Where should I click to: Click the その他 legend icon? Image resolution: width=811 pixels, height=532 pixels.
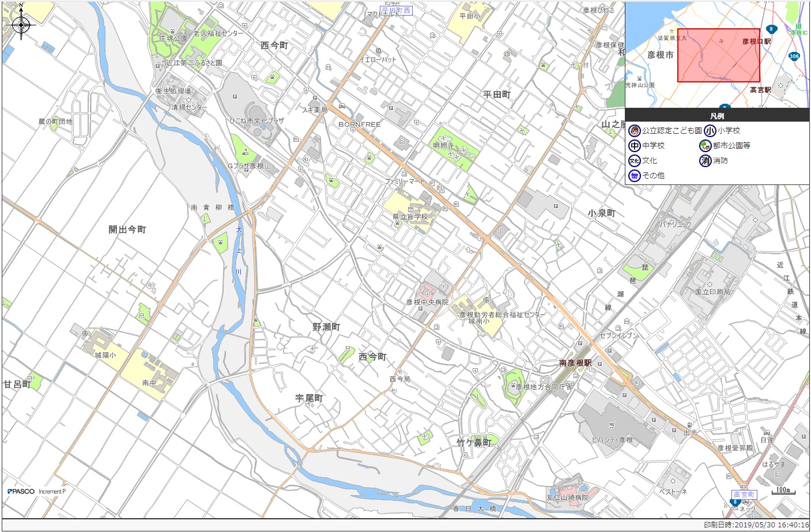635,176
